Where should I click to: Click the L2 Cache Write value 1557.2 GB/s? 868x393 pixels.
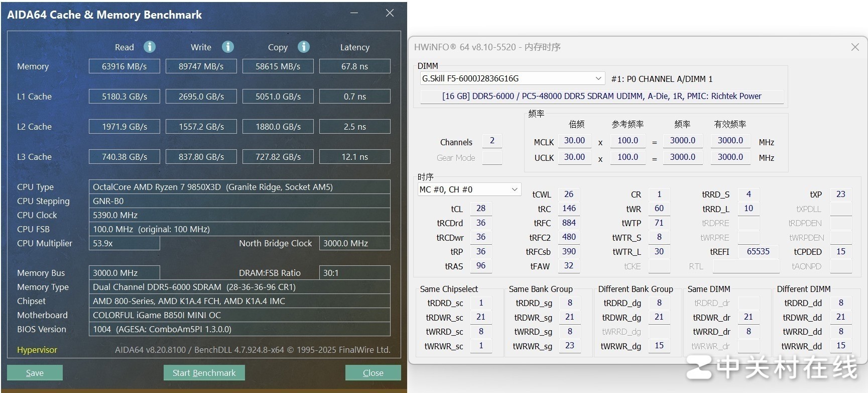[x=201, y=127]
